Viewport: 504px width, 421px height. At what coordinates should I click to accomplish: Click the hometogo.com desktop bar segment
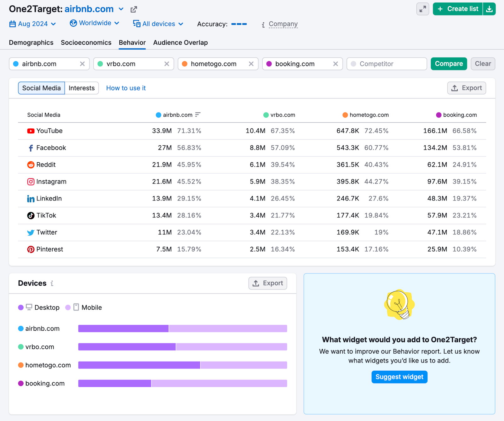click(139, 365)
